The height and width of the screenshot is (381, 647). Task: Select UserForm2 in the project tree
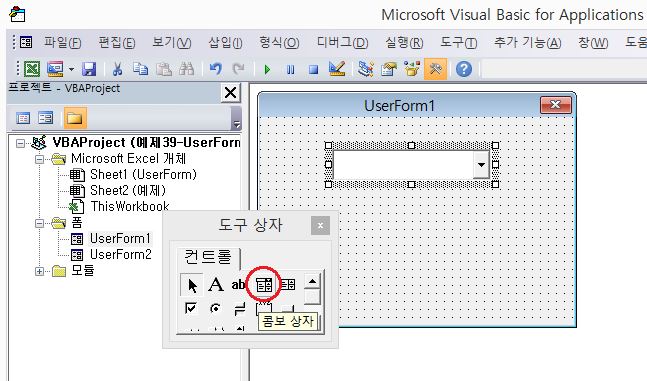coord(120,254)
